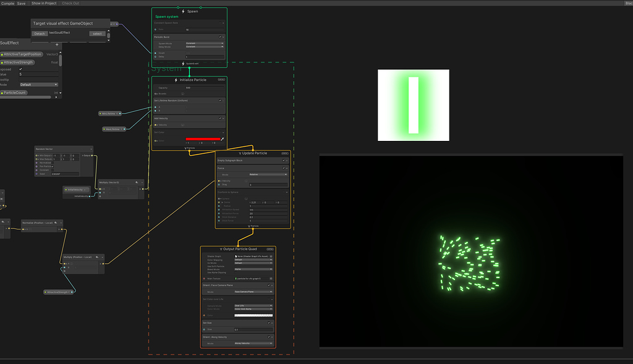The width and height of the screenshot is (633, 364).
Task: Click the red gradient in the Set Color block
Action: coord(203,139)
